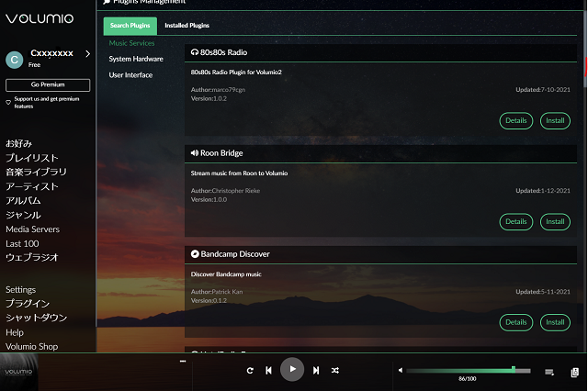Open 音楽ライブラリ music library
Image resolution: width=588 pixels, height=391 pixels.
[36, 173]
